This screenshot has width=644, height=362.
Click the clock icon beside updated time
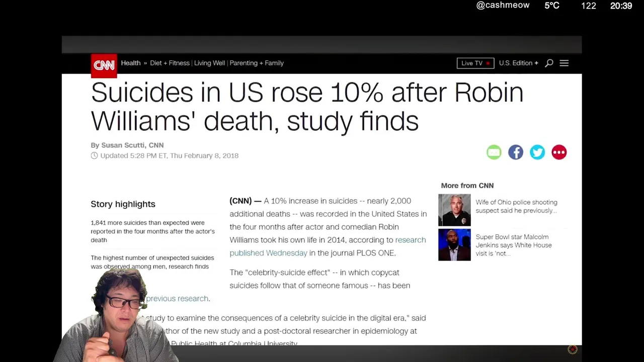94,155
